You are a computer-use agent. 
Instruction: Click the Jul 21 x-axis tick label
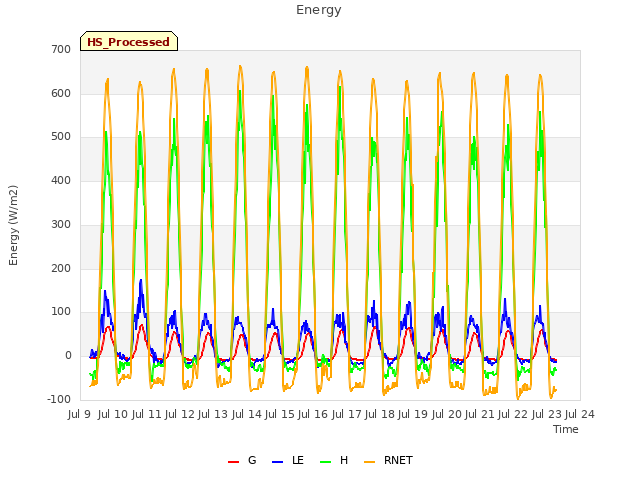pos(480,415)
